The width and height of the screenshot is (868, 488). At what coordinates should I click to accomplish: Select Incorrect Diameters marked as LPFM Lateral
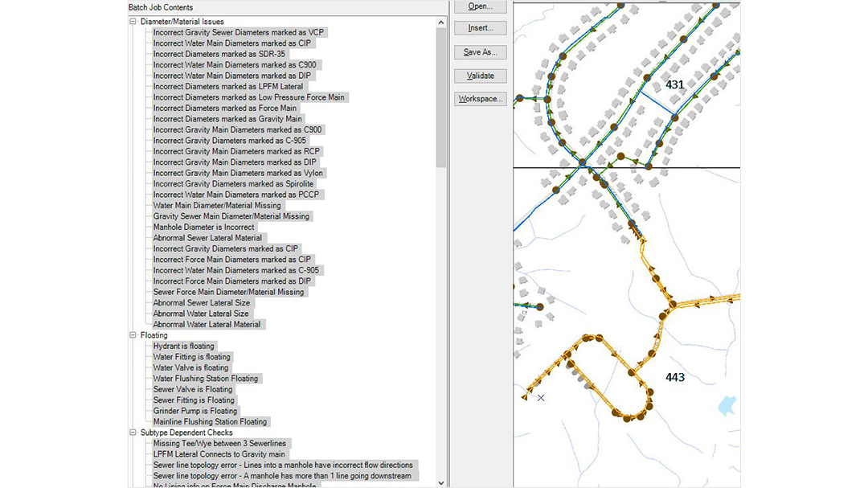[x=228, y=86]
